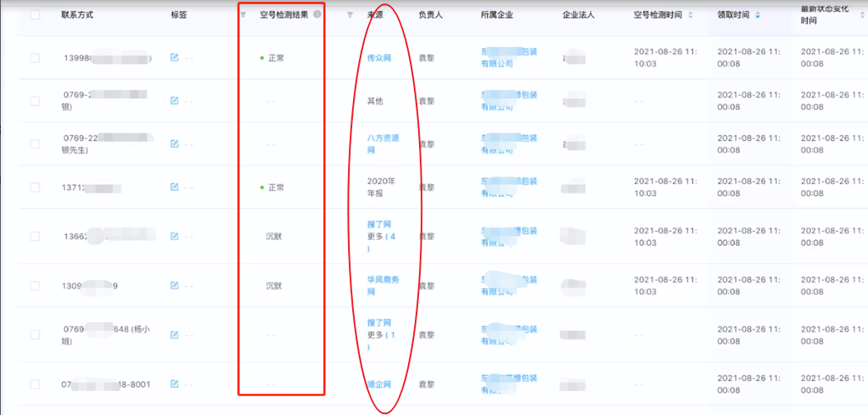Sort by 领取时间 column arrows

point(757,16)
